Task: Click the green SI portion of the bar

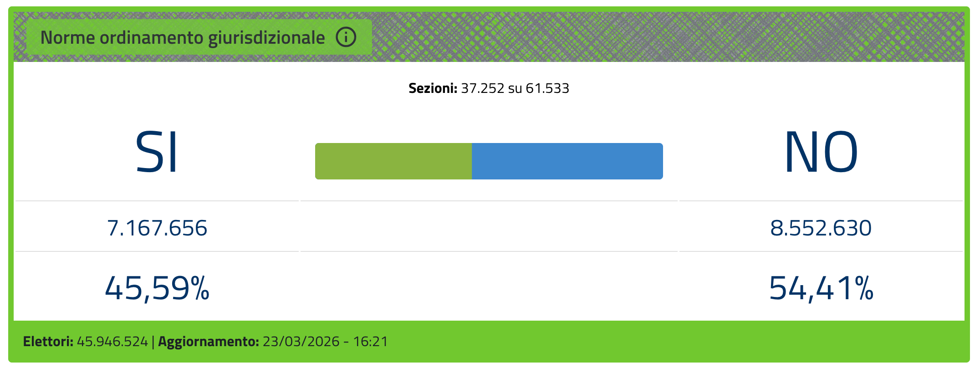Action: [x=393, y=161]
